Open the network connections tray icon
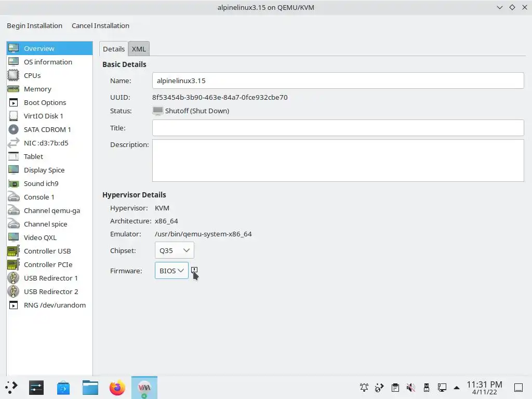The width and height of the screenshot is (532, 399). click(442, 388)
